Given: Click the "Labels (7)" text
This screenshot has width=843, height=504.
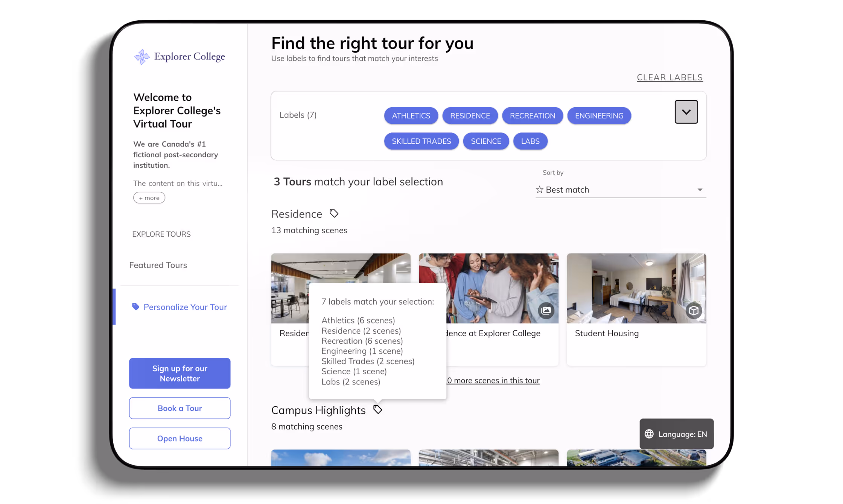Looking at the screenshot, I should click(x=298, y=115).
